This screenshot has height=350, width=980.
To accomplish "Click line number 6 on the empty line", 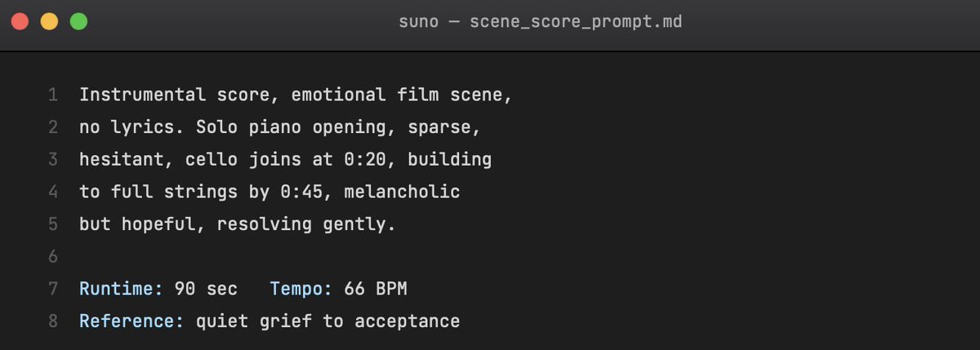I will [53, 256].
